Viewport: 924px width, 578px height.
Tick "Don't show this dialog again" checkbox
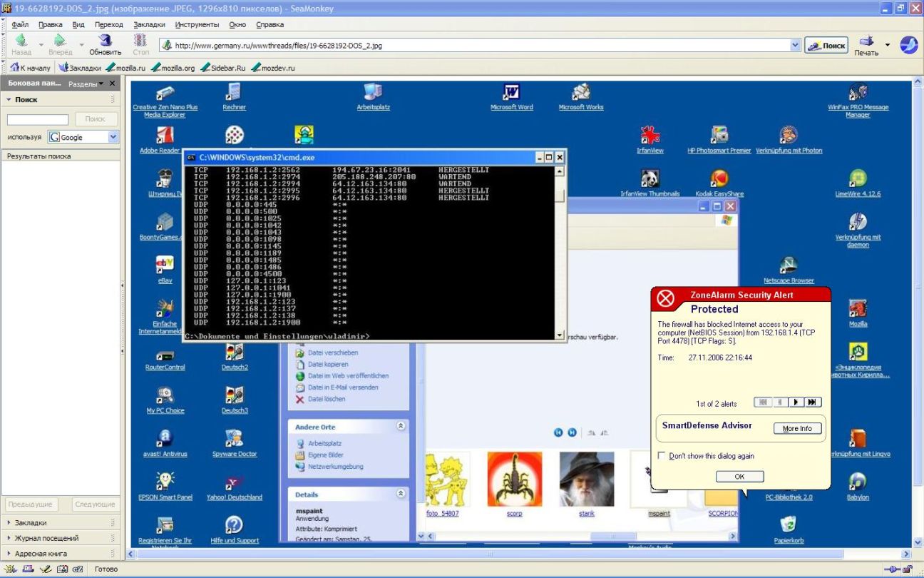[x=662, y=456]
